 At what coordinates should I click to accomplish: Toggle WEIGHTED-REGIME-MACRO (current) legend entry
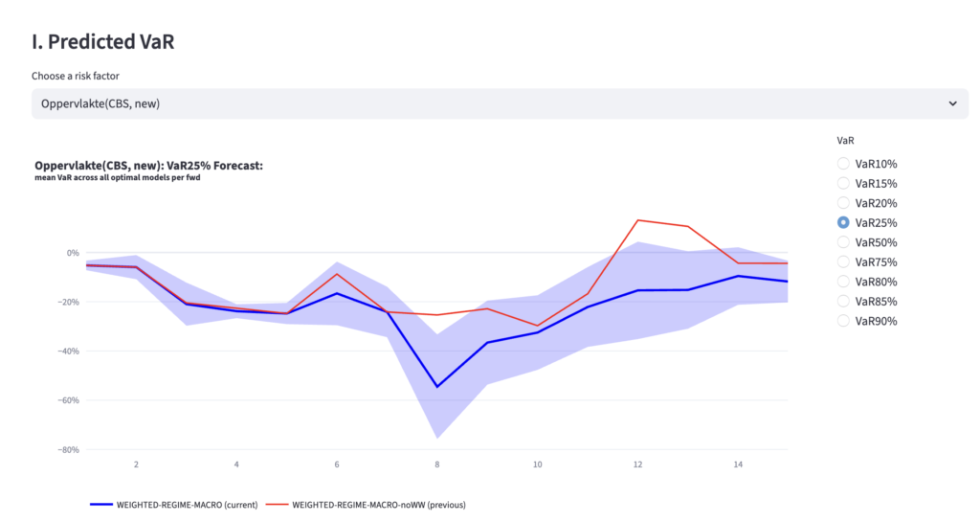coord(187,504)
